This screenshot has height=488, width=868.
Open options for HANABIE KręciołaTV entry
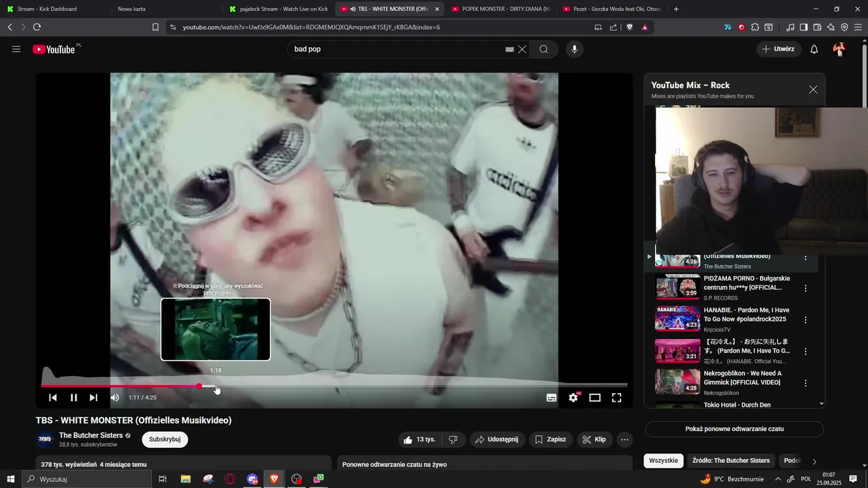click(806, 320)
